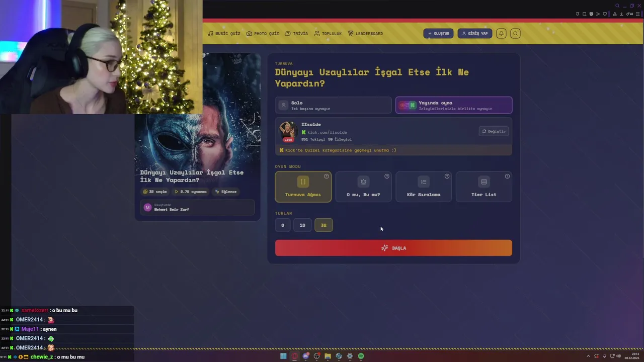Open Opera GX from the taskbar
The height and width of the screenshot is (362, 644).
click(294, 356)
